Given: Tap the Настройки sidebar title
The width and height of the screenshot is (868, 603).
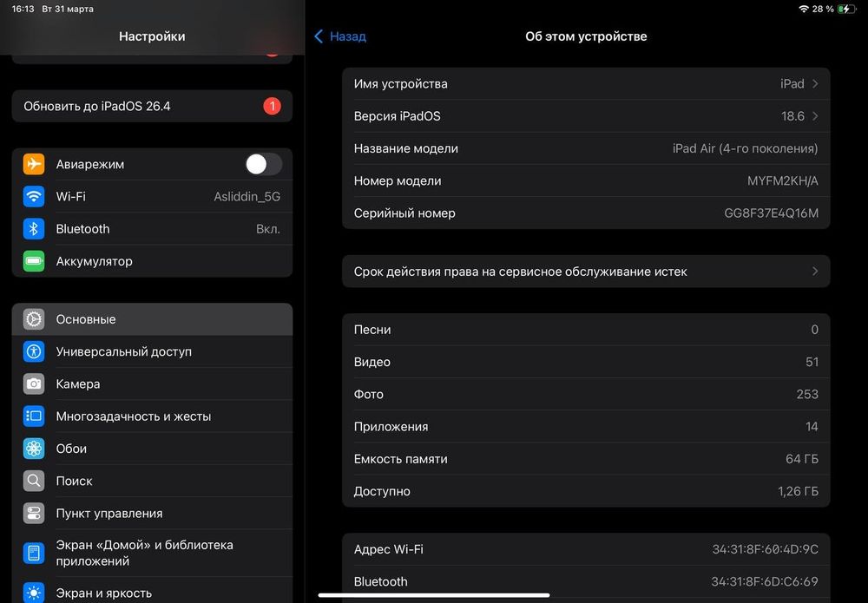Looking at the screenshot, I should click(x=152, y=36).
